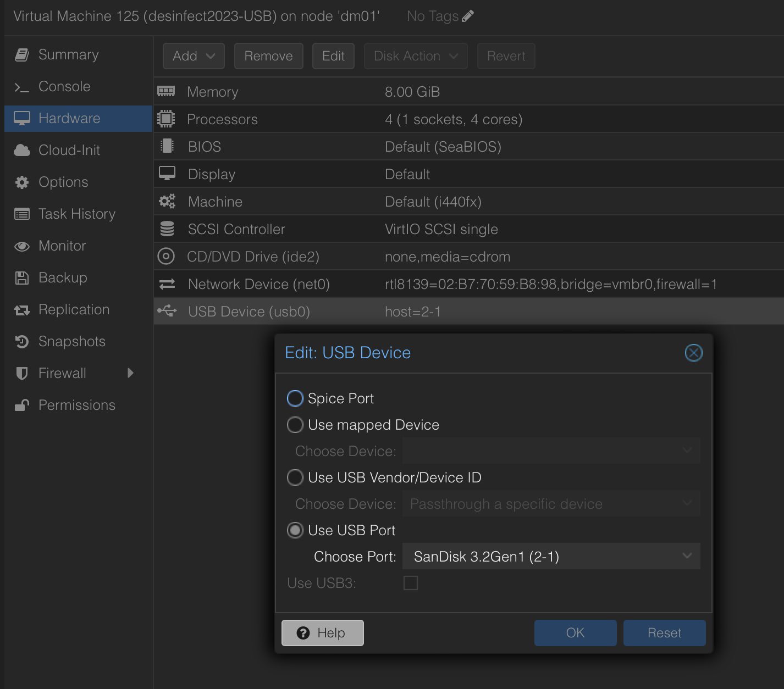Click the Console terminal prompt icon
Image resolution: width=784 pixels, height=689 pixels.
(x=22, y=87)
